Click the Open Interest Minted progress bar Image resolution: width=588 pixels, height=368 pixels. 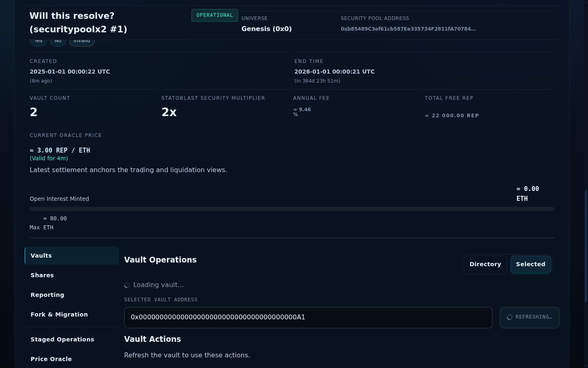(x=292, y=209)
